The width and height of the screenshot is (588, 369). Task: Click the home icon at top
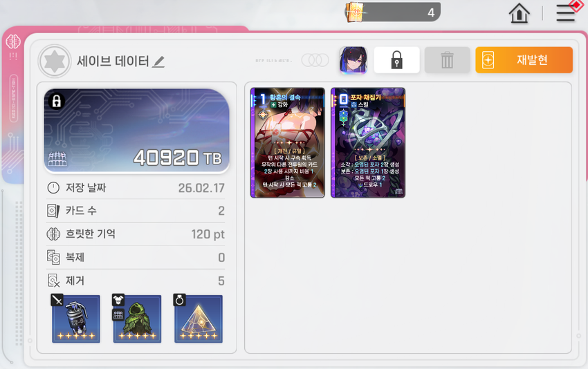(519, 14)
